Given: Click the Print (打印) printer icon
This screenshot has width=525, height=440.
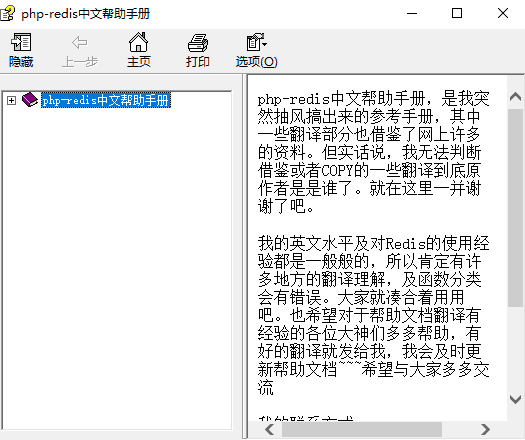Looking at the screenshot, I should coord(198,43).
